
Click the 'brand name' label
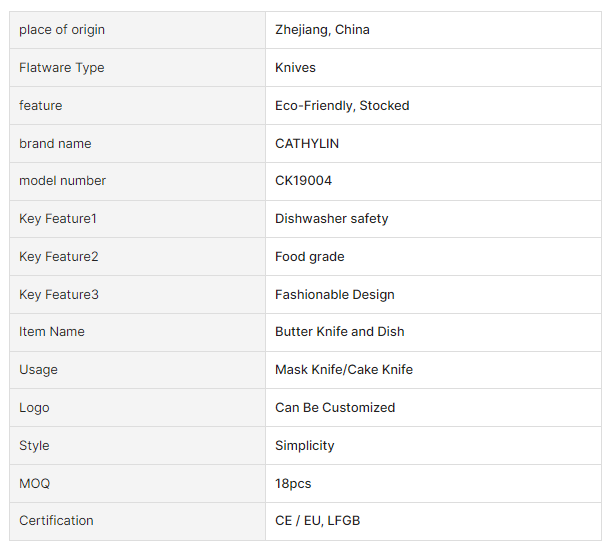pyautogui.click(x=55, y=144)
